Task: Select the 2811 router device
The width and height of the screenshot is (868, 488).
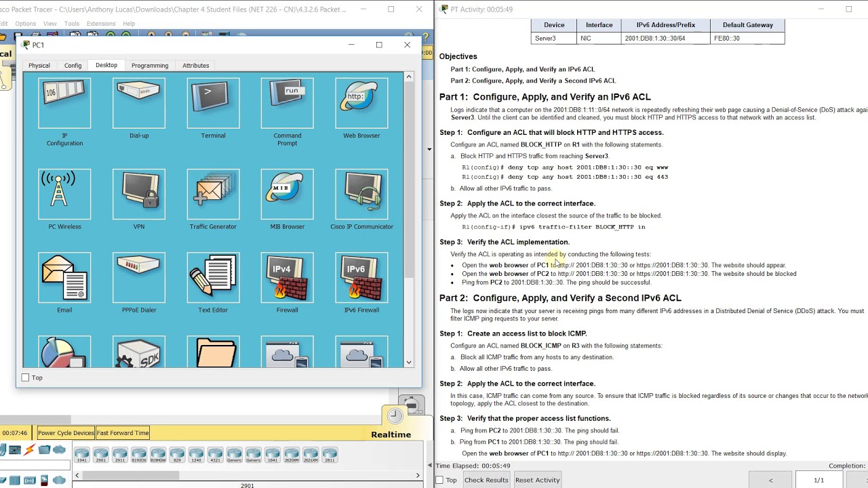Action: point(330,455)
